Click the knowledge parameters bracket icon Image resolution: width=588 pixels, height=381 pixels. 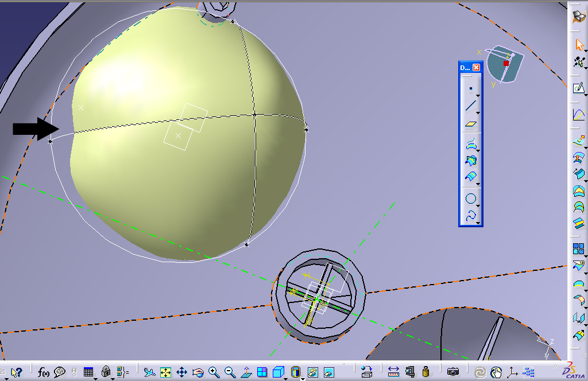point(123,372)
